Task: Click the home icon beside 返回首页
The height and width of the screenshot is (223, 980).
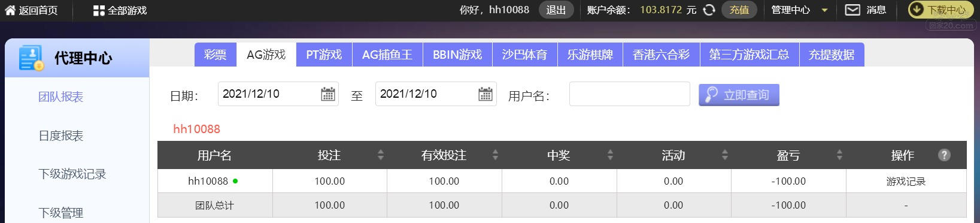Action: point(10,10)
